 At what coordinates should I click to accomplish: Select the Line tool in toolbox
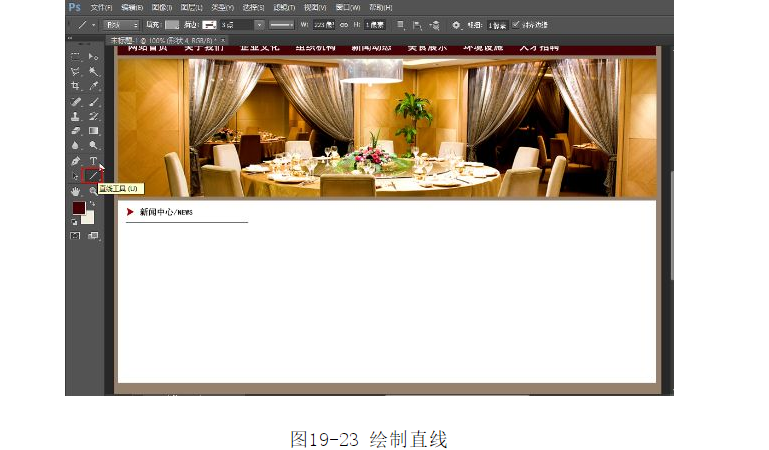[x=93, y=175]
